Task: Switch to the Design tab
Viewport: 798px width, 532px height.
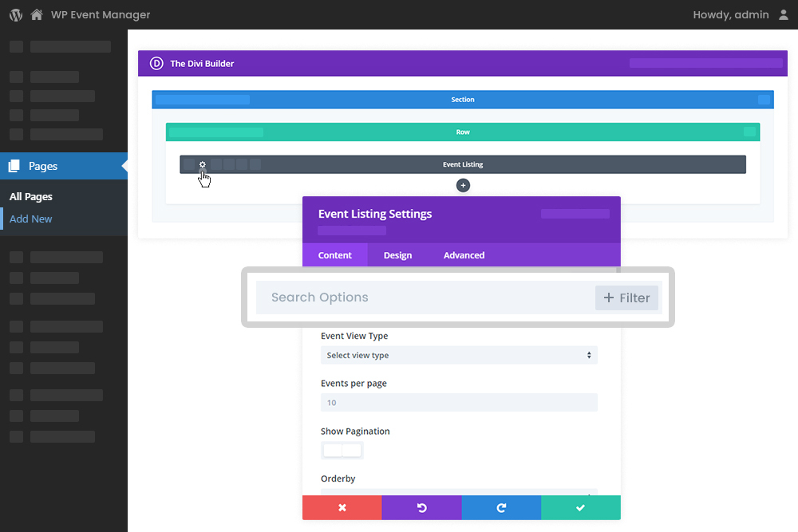Action: (x=397, y=254)
